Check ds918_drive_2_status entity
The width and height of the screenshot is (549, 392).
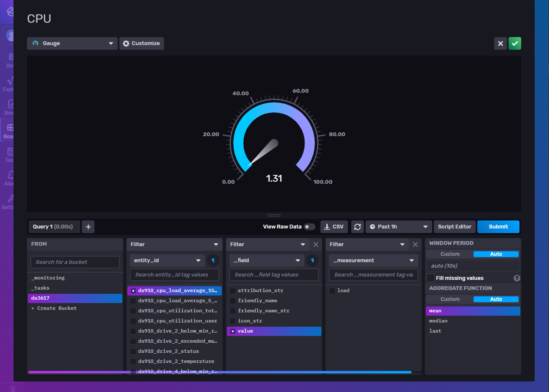pos(175,352)
